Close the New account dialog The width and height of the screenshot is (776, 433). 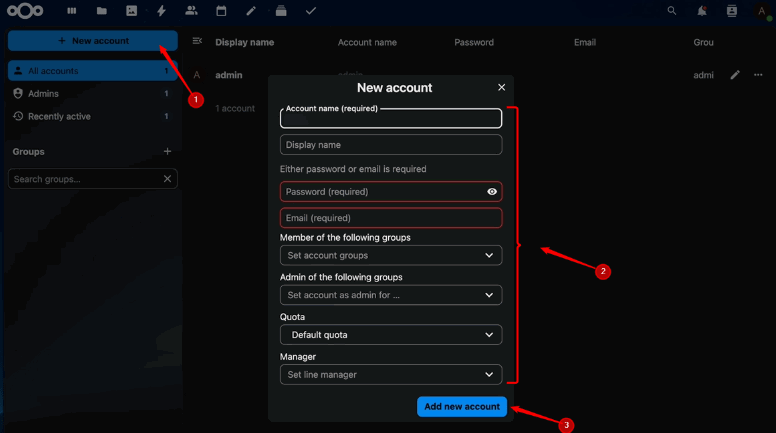point(501,87)
